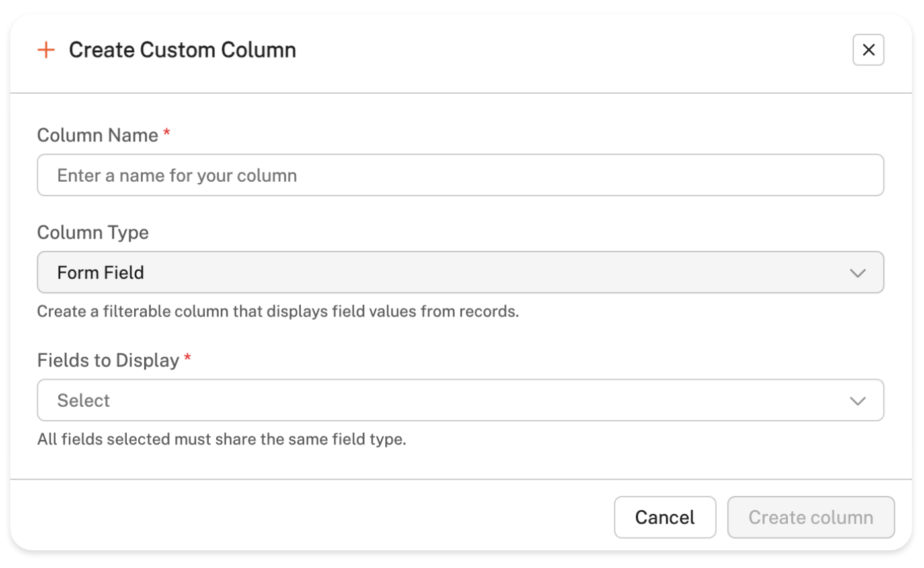
Task: Click the orange plus icon in header
Action: (x=46, y=50)
